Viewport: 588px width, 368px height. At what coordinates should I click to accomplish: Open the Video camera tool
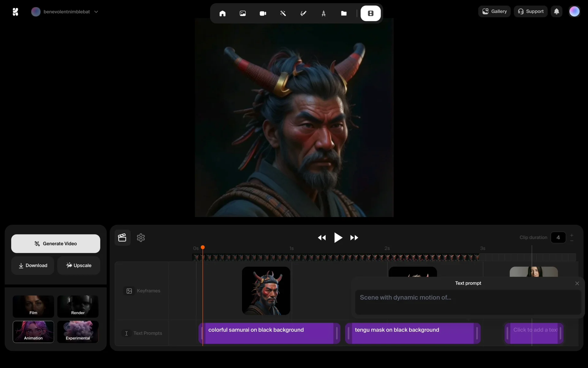click(x=263, y=13)
